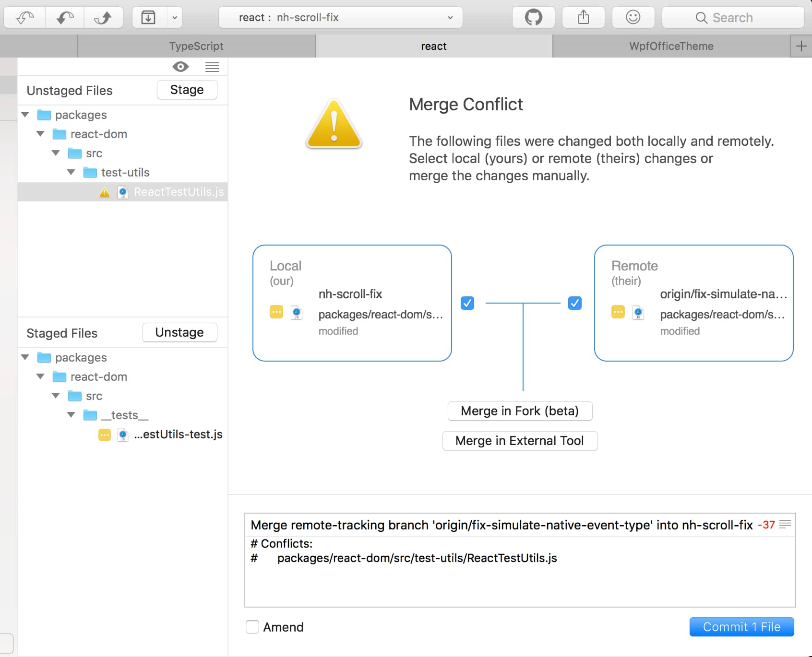Click the Push toolbar icon
Image resolution: width=812 pixels, height=657 pixels.
[103, 18]
